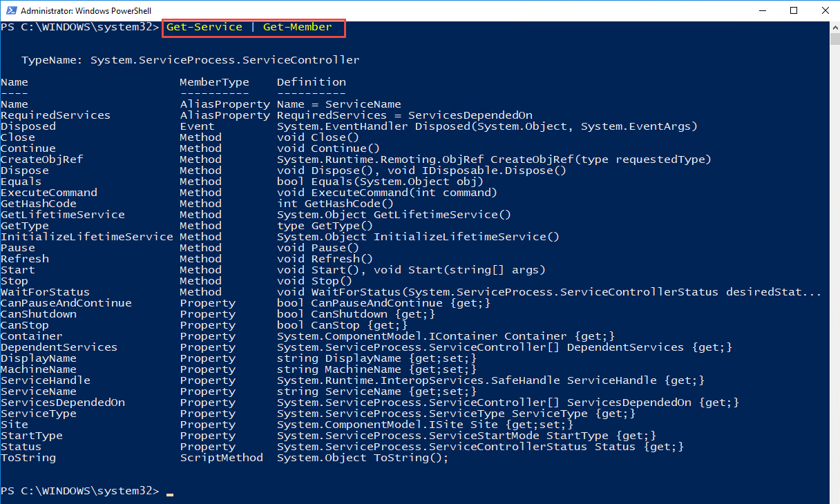Screen dimensions: 840x504
Task: Click the 'CanStop' property name
Action: pos(25,325)
